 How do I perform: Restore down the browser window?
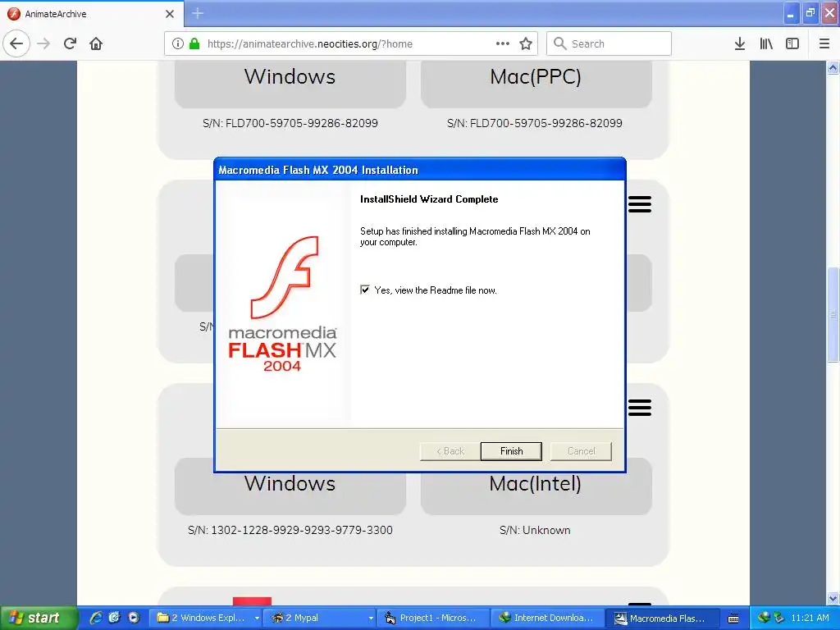tap(810, 13)
